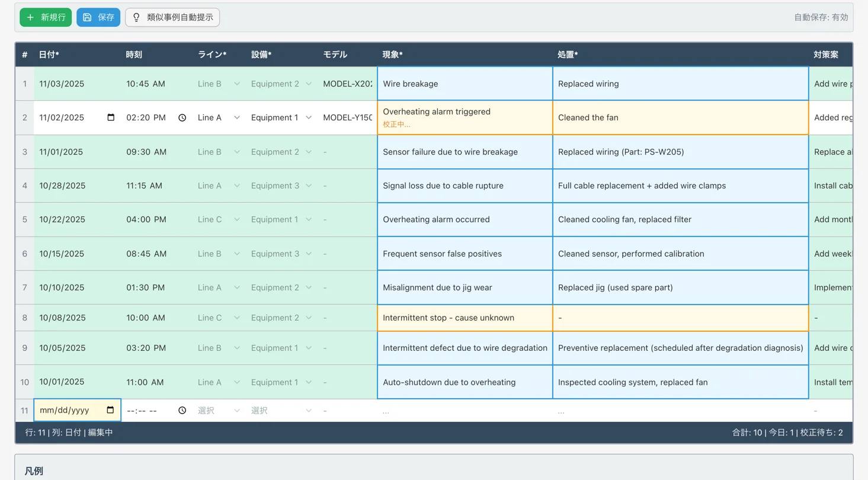
Task: Select 'Auto-shutdown due to overheating' cell
Action: 465,382
